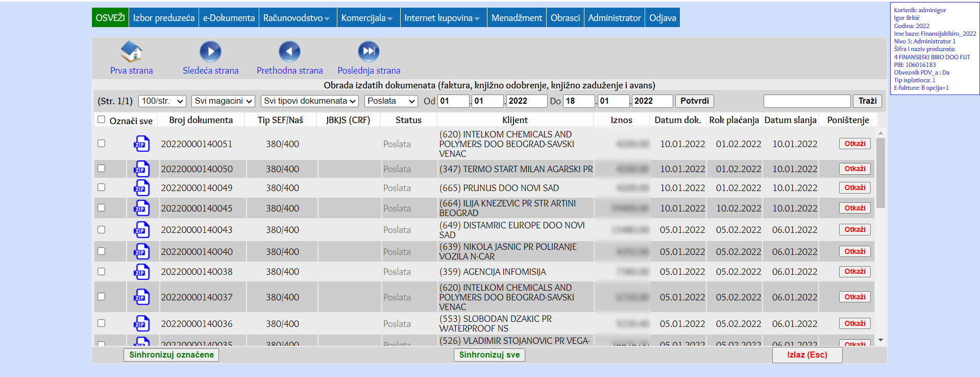The image size is (980, 377).
Task: Download ZIP for document 20220000140050
Action: [x=141, y=169]
